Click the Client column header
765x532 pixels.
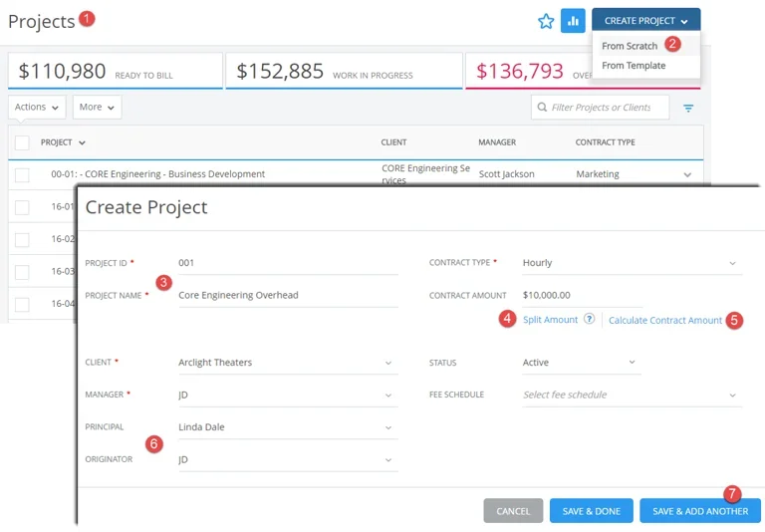coord(393,142)
